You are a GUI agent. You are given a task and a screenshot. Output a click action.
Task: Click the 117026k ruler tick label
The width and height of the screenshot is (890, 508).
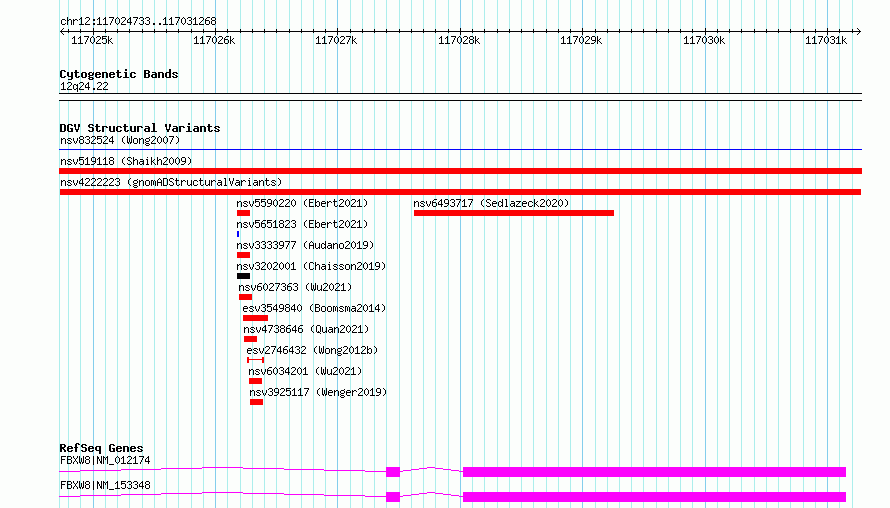pos(214,40)
